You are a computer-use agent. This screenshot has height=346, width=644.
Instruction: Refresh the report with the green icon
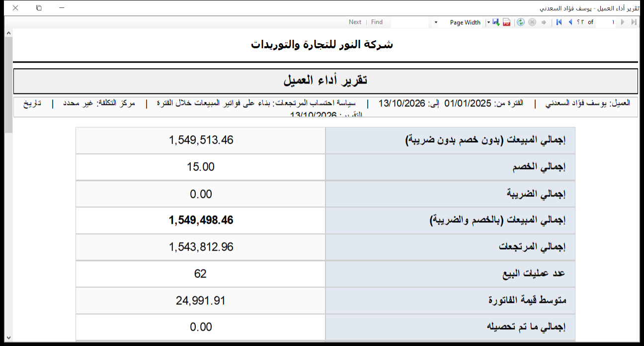(521, 22)
